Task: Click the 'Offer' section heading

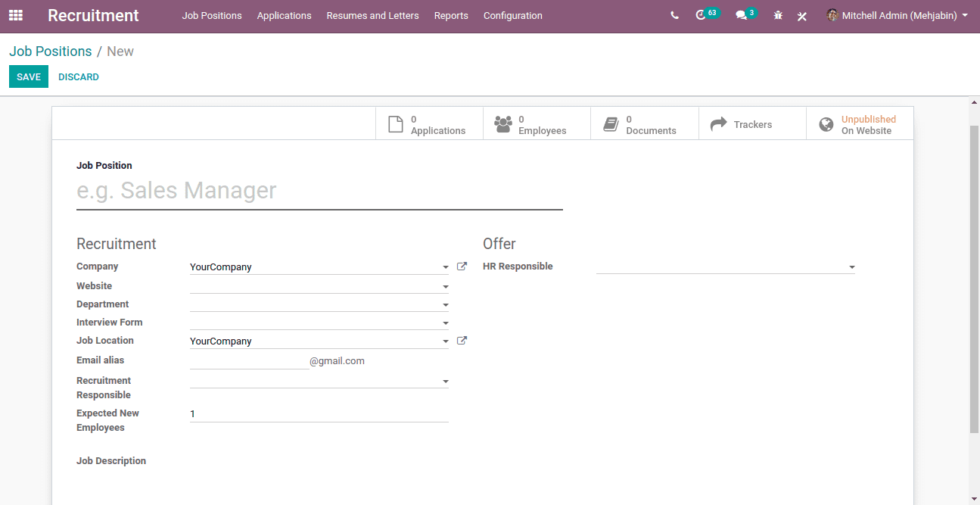Action: pyautogui.click(x=499, y=244)
